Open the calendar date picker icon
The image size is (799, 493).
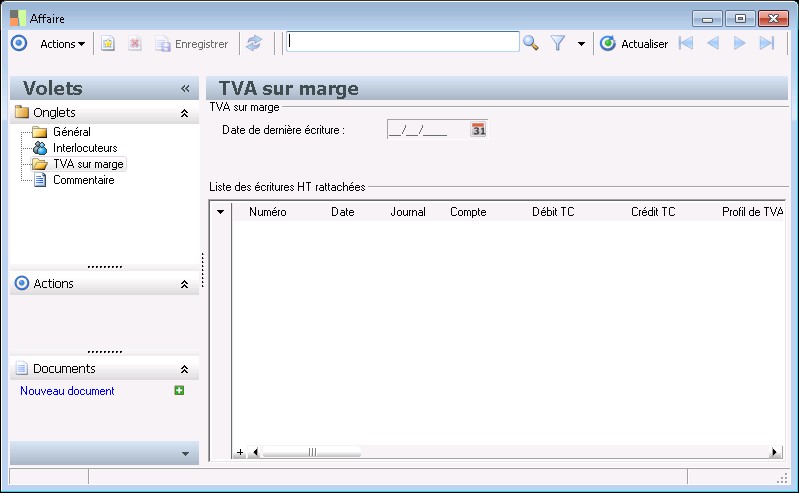478,130
